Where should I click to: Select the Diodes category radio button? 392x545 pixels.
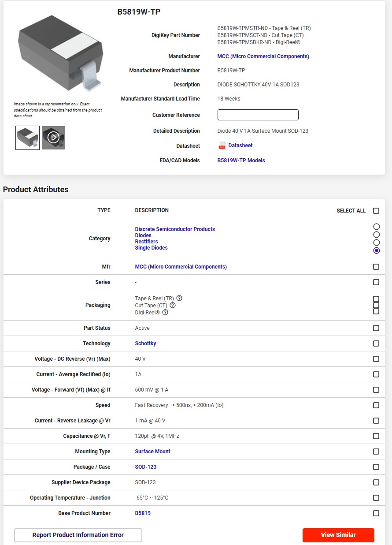click(376, 235)
